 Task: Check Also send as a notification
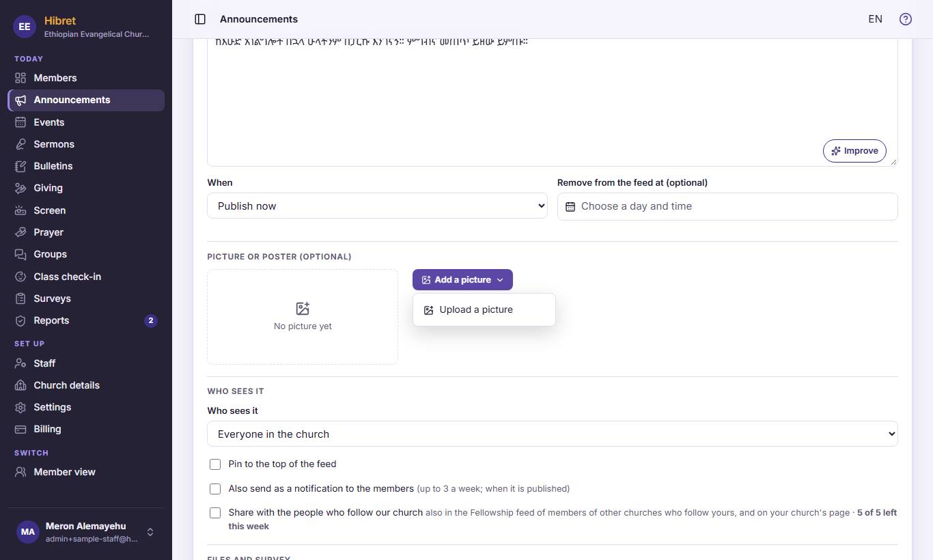coord(215,489)
